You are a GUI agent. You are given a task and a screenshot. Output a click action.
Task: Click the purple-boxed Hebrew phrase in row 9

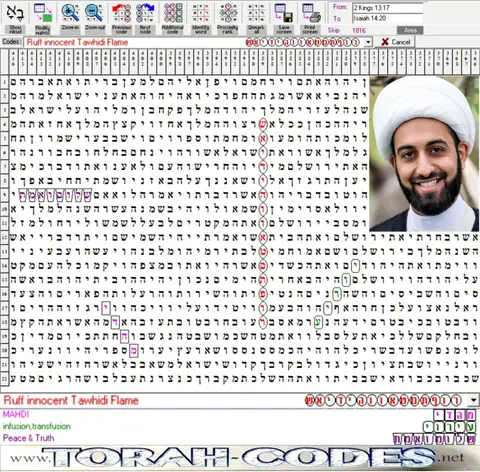tap(55, 195)
